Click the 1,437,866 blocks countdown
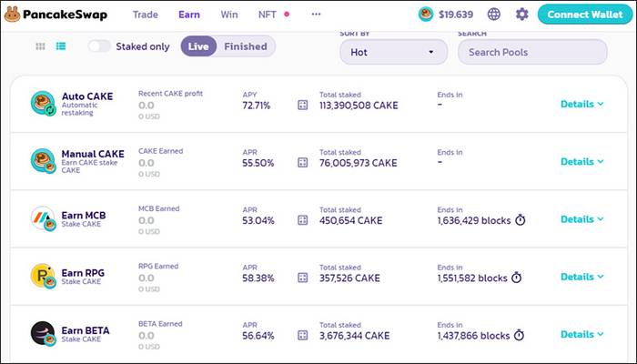This screenshot has height=364, width=637. coord(474,337)
